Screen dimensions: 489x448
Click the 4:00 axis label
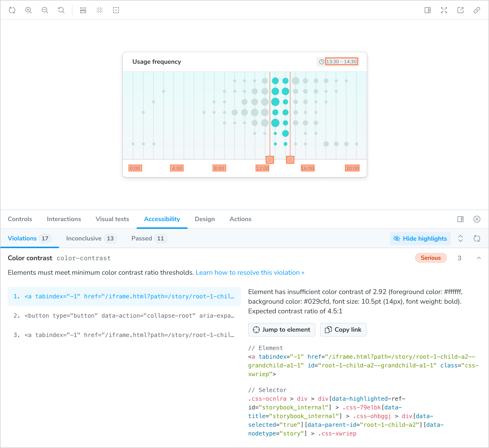[x=177, y=168]
